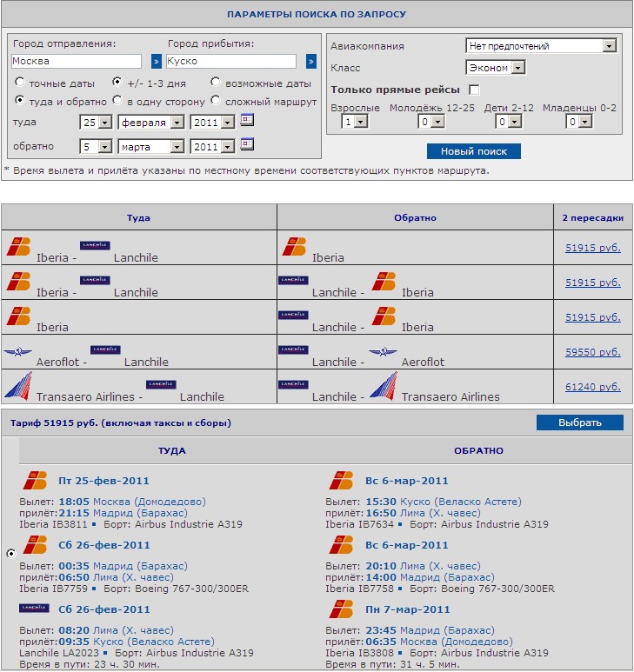Open the Авиакомпания dropdown
The image size is (634, 672).
[x=541, y=46]
